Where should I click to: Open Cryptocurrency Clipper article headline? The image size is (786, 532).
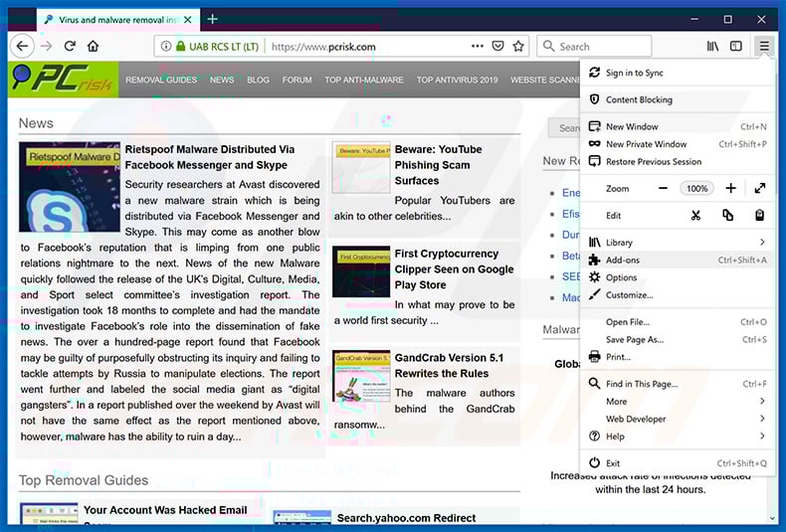454,269
